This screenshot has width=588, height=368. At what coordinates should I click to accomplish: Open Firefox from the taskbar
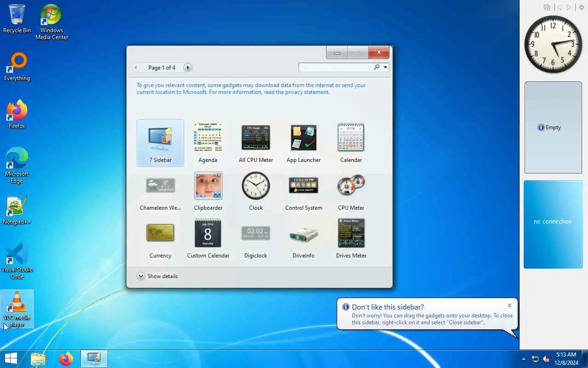(x=66, y=359)
